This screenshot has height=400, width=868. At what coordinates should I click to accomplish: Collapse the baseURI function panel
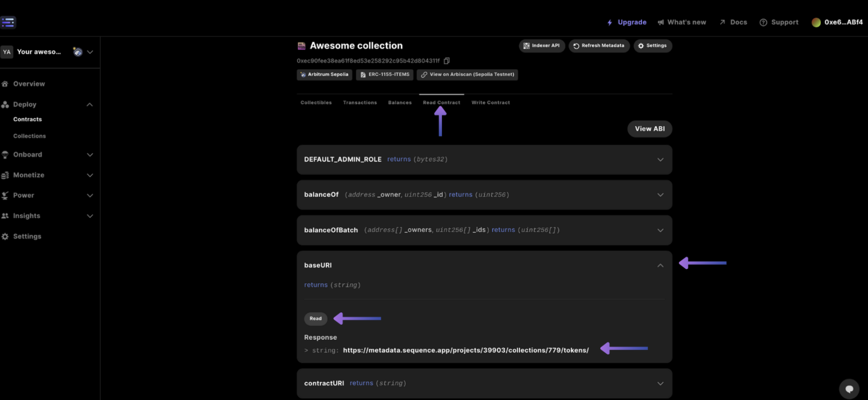(x=660, y=266)
